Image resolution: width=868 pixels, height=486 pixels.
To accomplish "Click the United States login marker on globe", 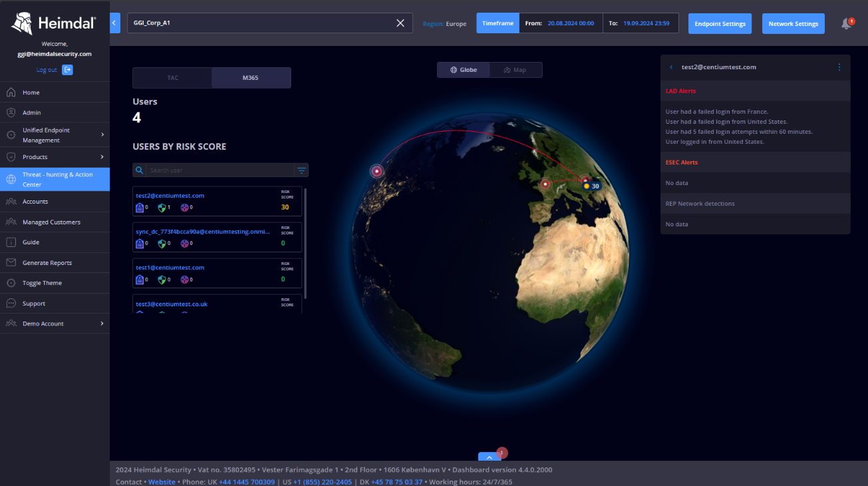I will pos(376,171).
